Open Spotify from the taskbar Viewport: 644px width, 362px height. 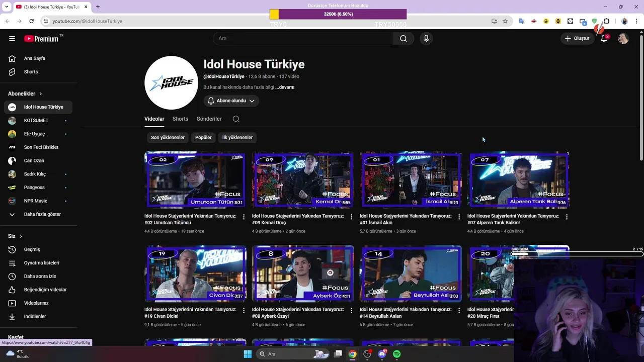pyautogui.click(x=397, y=354)
